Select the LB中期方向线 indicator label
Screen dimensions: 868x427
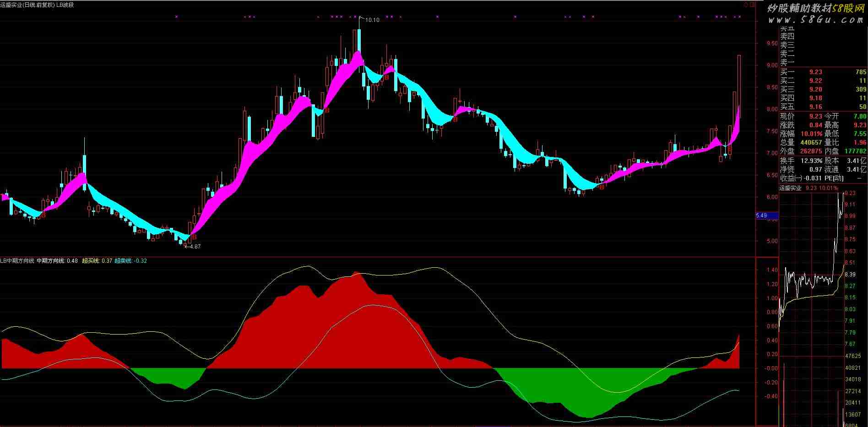(17, 261)
